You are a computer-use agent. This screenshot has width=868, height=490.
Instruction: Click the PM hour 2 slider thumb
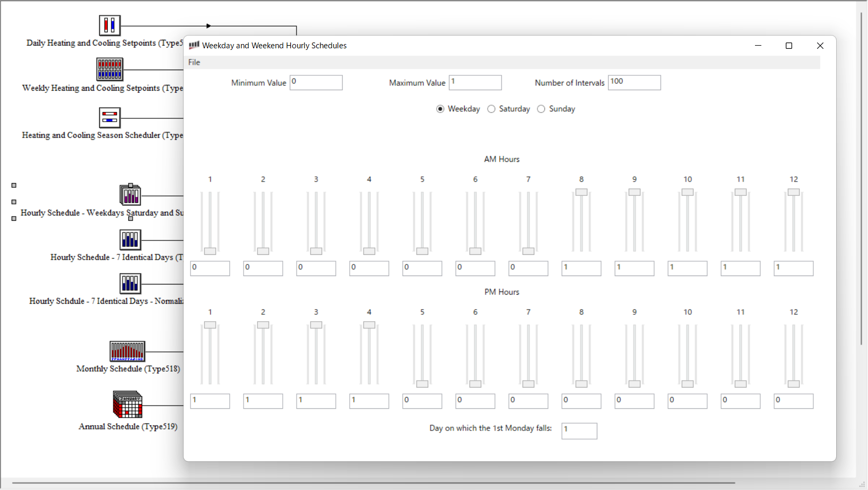[263, 325]
